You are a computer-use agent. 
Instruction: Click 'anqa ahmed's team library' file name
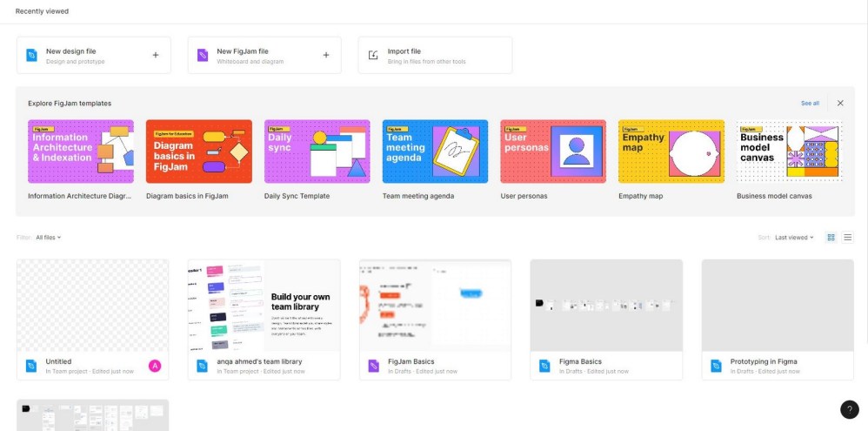pos(260,361)
